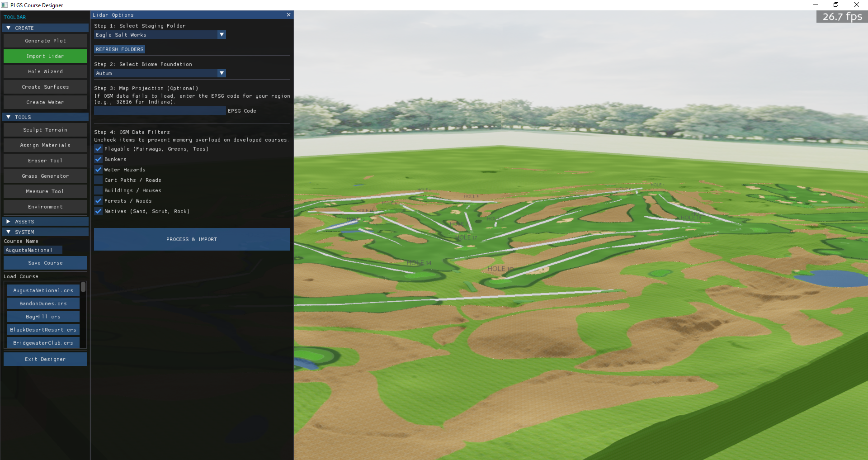Image resolution: width=868 pixels, height=460 pixels.
Task: Check the Buildings / Houses filter
Action: pos(98,190)
